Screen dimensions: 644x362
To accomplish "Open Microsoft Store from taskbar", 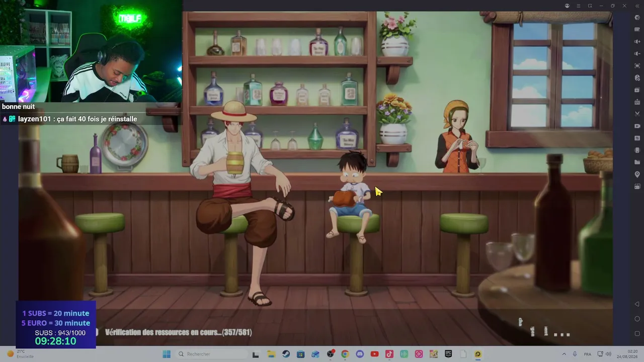I will pos(300,354).
